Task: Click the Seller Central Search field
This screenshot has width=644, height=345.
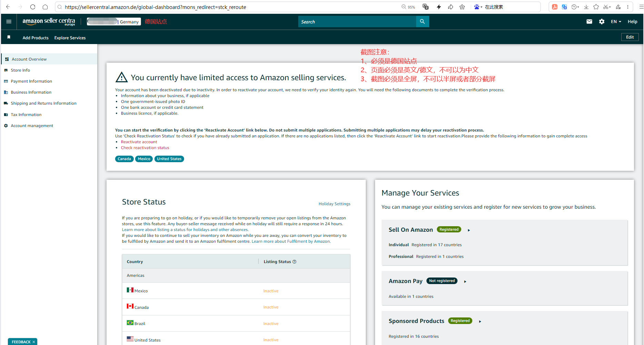Action: [x=357, y=22]
